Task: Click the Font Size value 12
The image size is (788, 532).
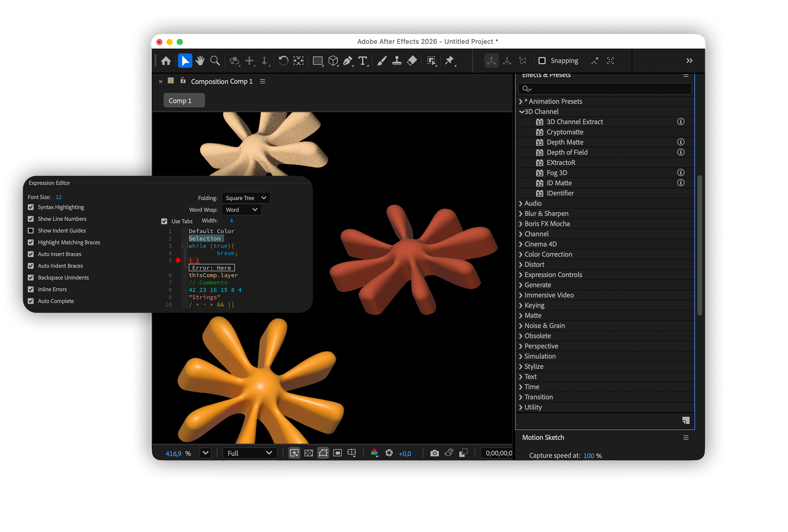Action: [59, 197]
